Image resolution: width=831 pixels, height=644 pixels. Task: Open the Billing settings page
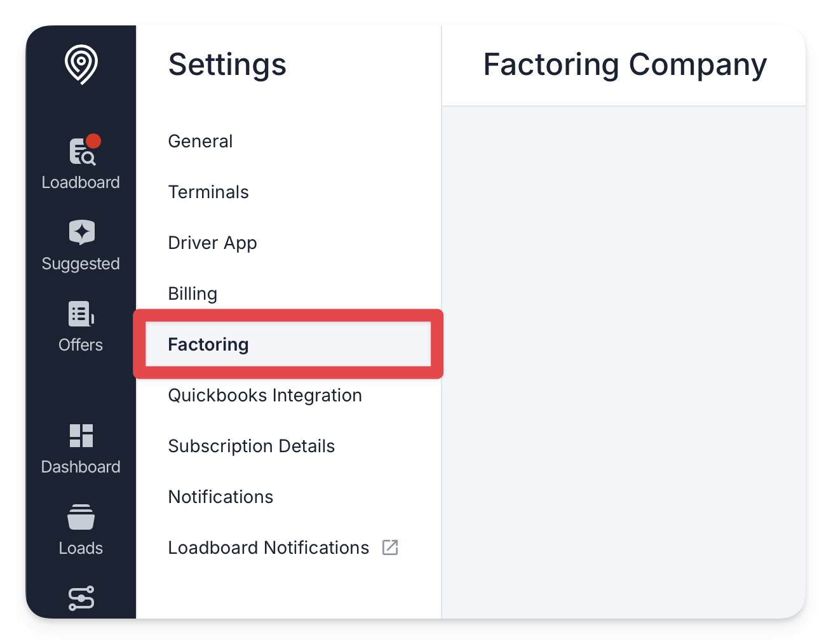click(x=193, y=293)
